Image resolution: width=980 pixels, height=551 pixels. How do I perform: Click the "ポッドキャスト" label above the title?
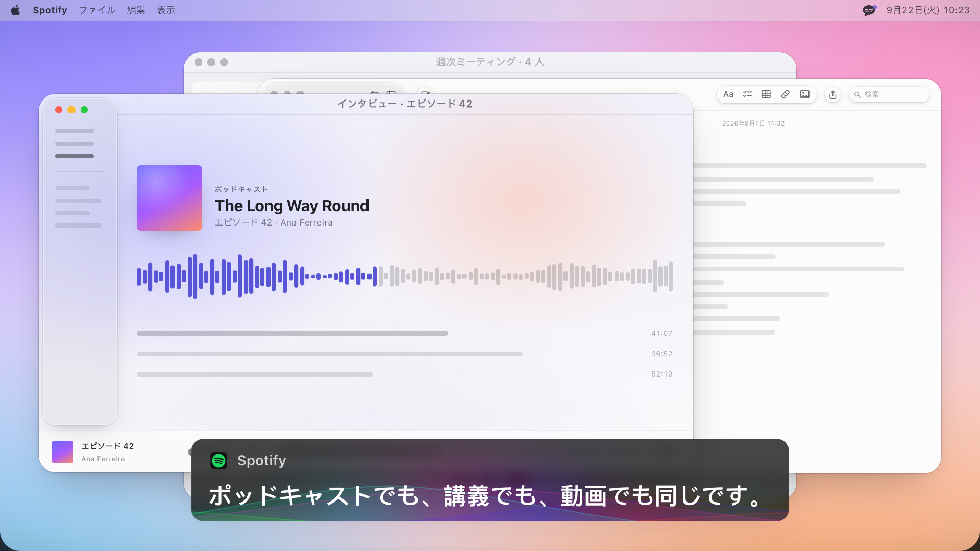coord(241,189)
